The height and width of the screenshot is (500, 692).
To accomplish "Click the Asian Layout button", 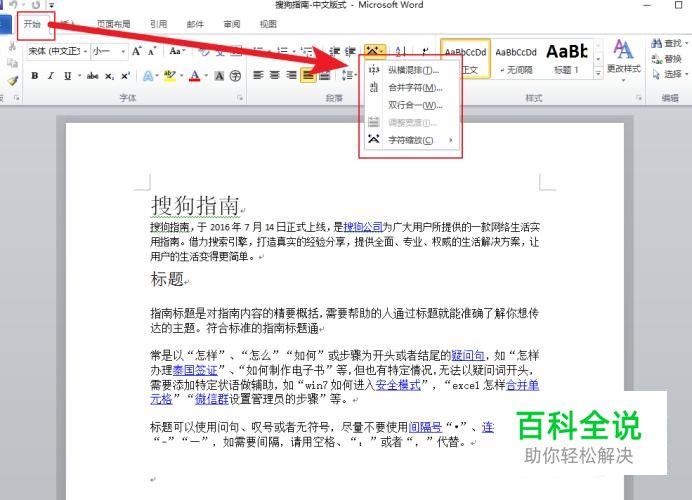I will pyautogui.click(x=374, y=51).
